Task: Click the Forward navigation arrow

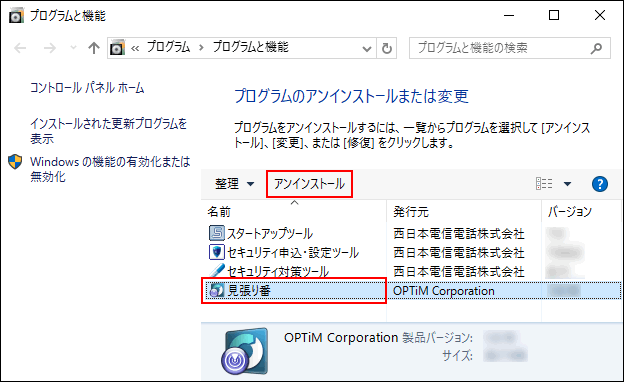Action: pyautogui.click(x=50, y=48)
